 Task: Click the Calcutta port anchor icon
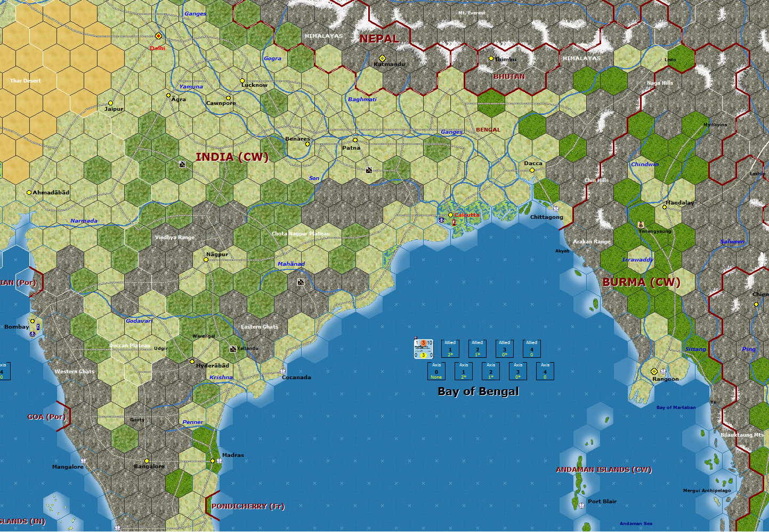click(x=441, y=220)
